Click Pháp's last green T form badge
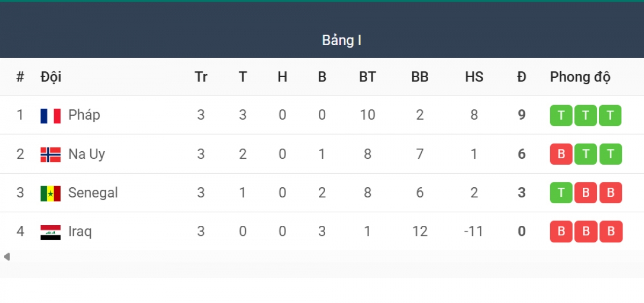644x303 pixels. tap(610, 115)
